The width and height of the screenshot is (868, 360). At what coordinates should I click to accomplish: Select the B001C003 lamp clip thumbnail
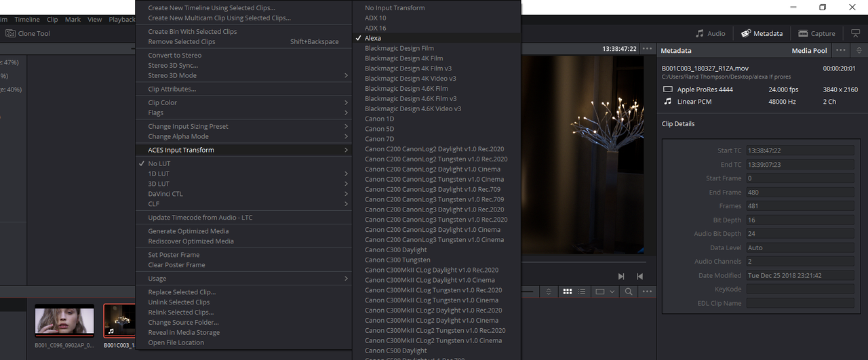tap(119, 321)
